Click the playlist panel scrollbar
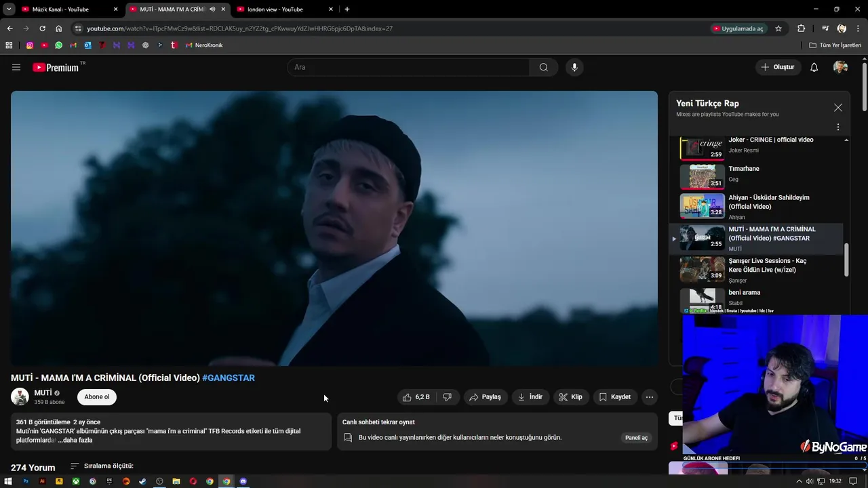 coord(846,260)
